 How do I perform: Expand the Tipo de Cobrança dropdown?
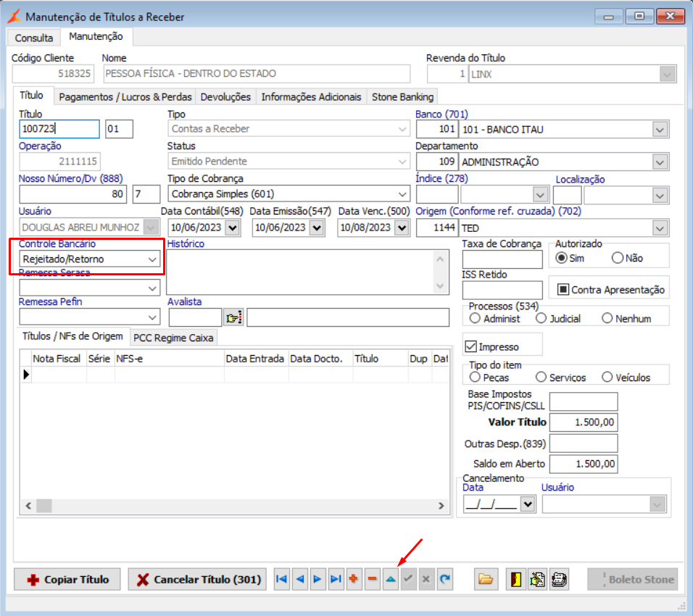coord(402,194)
